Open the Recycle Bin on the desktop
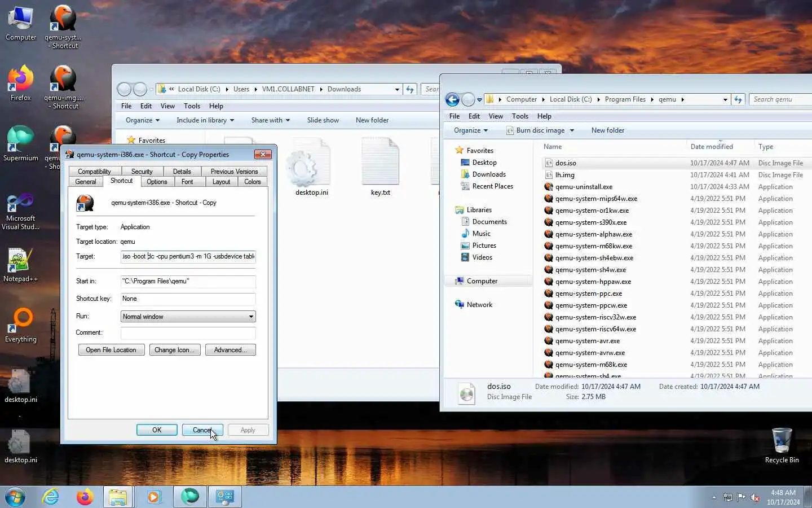Screen dimensions: 812x508 pyautogui.click(x=782, y=445)
